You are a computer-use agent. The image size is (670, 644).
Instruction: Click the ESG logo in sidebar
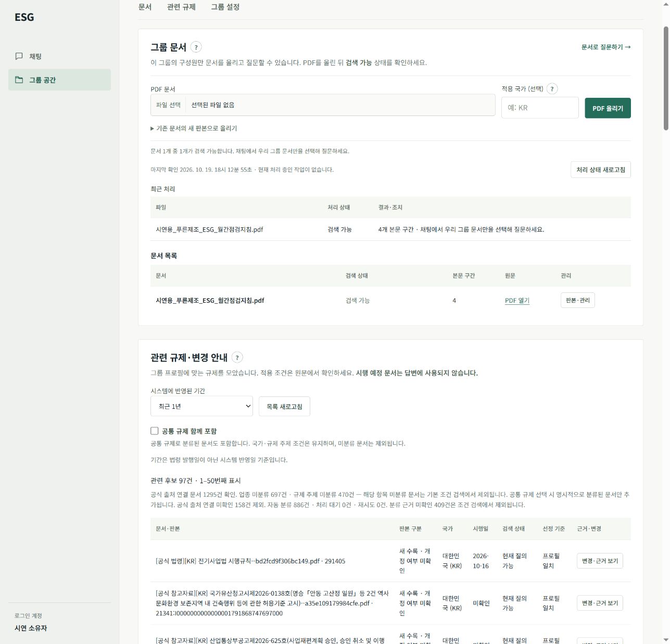24,17
